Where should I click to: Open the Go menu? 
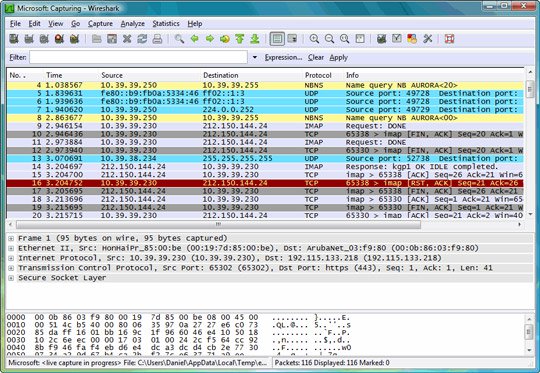[x=75, y=24]
